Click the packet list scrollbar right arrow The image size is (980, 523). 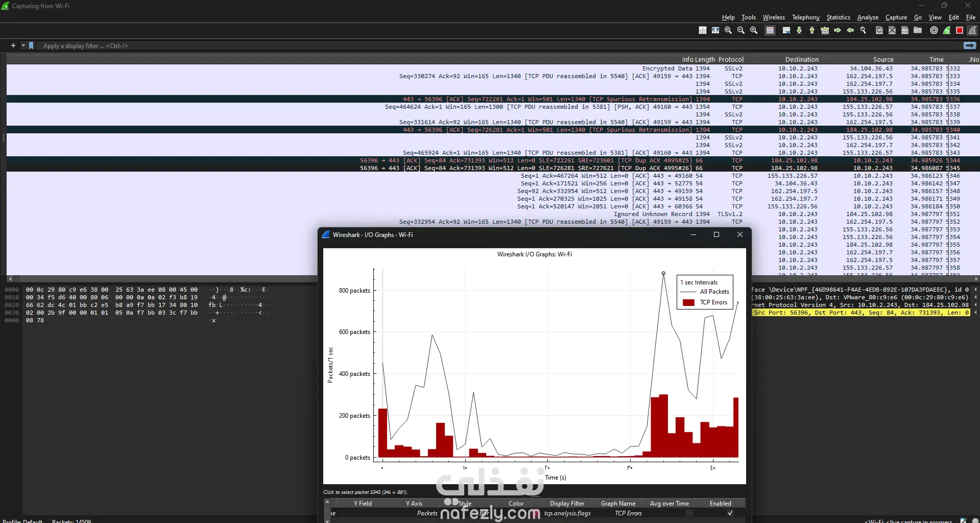pos(976,279)
